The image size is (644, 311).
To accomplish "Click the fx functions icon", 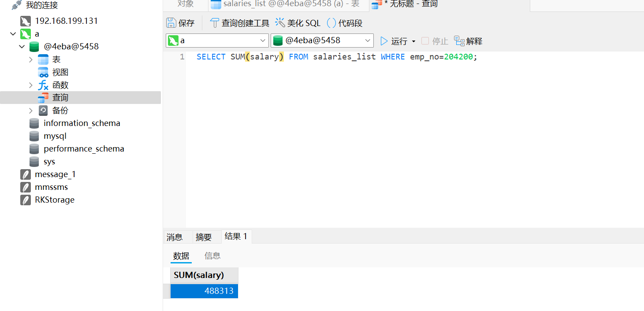I will point(43,85).
